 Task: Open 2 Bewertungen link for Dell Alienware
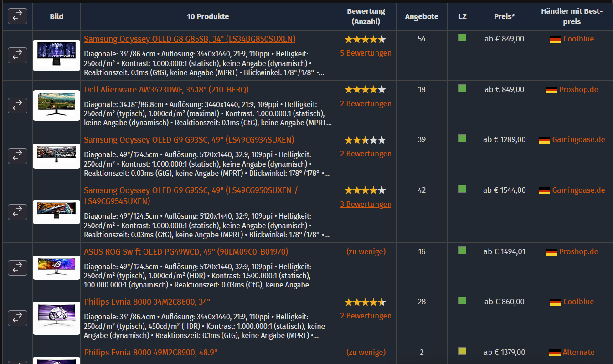(366, 103)
